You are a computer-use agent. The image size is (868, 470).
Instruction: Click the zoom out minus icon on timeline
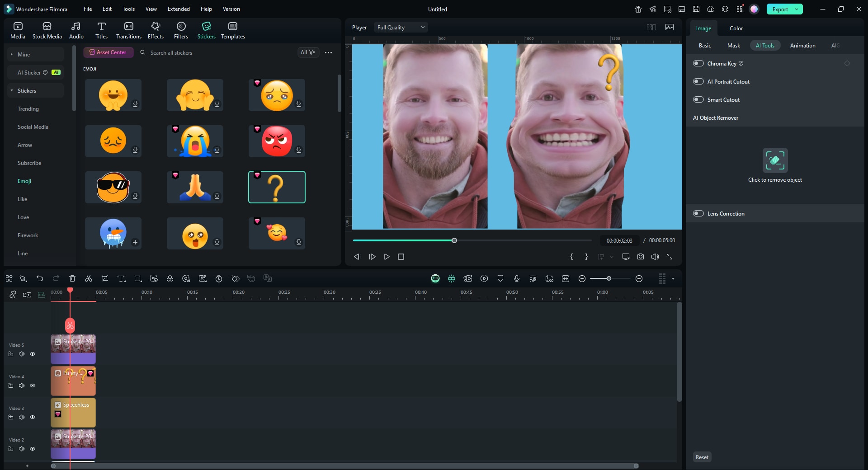[x=582, y=278]
